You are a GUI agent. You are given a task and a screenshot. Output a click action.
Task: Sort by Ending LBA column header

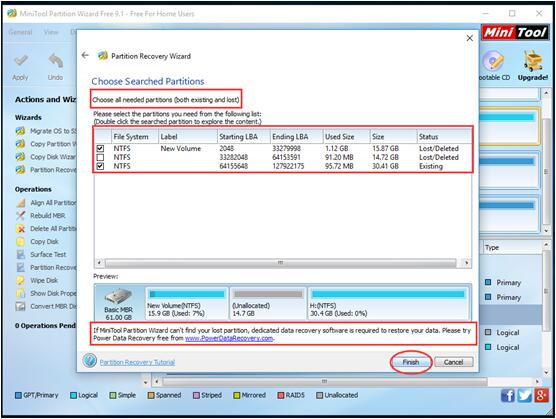pos(296,136)
